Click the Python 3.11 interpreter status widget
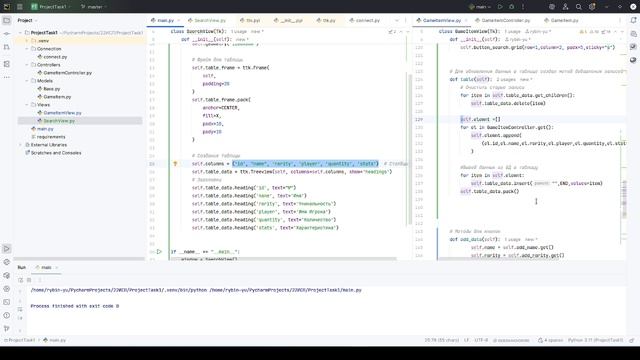Viewport: 640px width, 360px height. (596, 340)
